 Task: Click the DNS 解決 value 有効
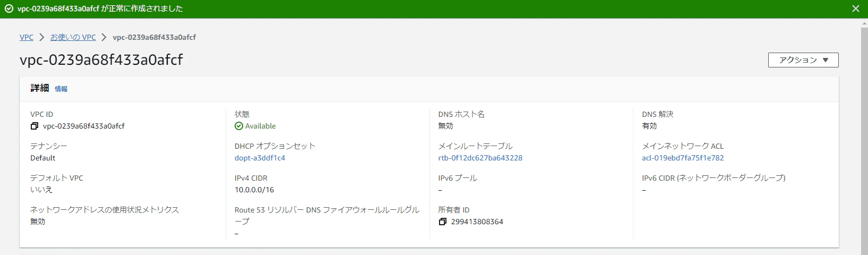tap(649, 126)
